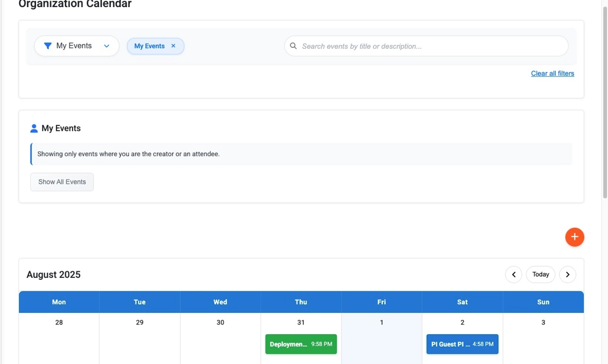This screenshot has height=364, width=608.
Task: Jump to Today in the calendar
Action: click(x=540, y=274)
